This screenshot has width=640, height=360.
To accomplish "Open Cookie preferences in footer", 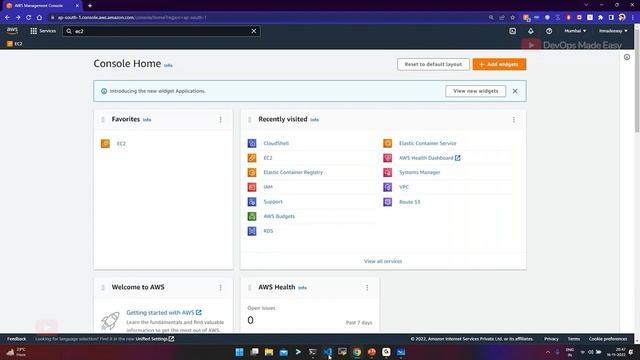I will [x=608, y=339].
